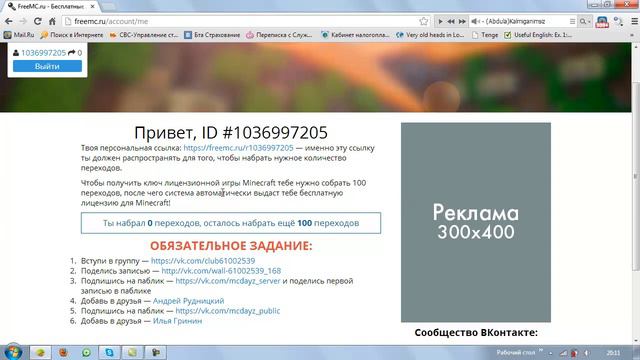The image size is (640, 360).
Task: Open the first taskbar app after Start
Action: (40, 352)
